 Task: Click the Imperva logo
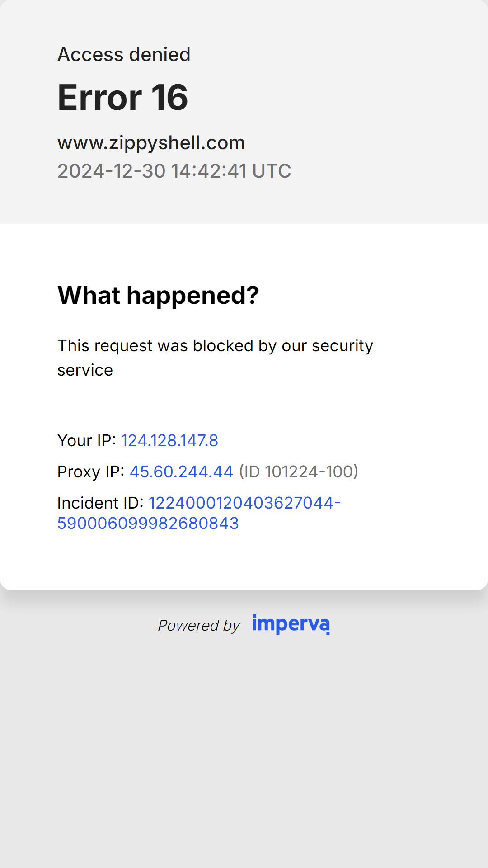point(291,624)
